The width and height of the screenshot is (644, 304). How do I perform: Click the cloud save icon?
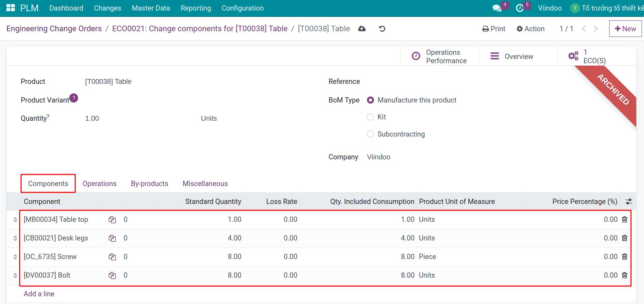tap(362, 29)
